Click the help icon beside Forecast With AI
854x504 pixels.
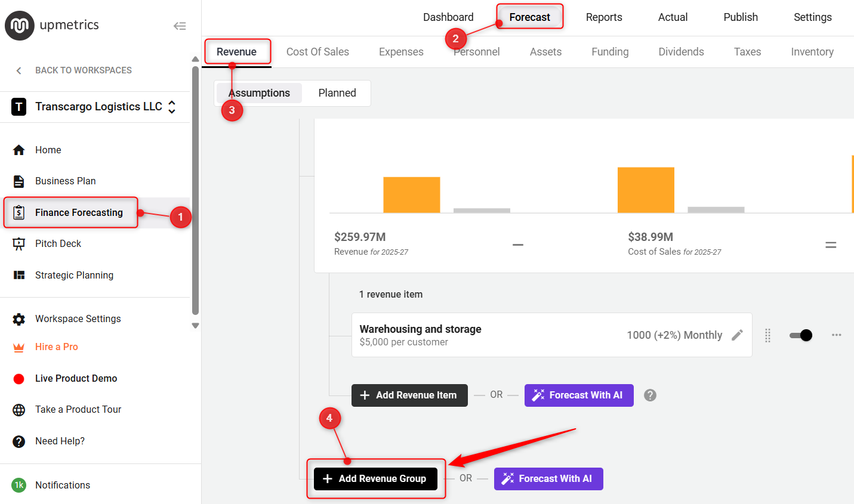(x=650, y=395)
